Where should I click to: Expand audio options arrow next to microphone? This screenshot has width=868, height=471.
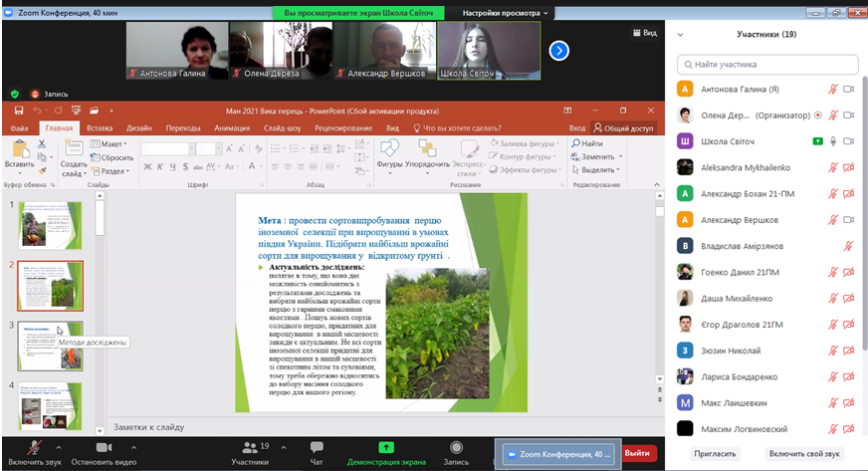(x=57, y=447)
